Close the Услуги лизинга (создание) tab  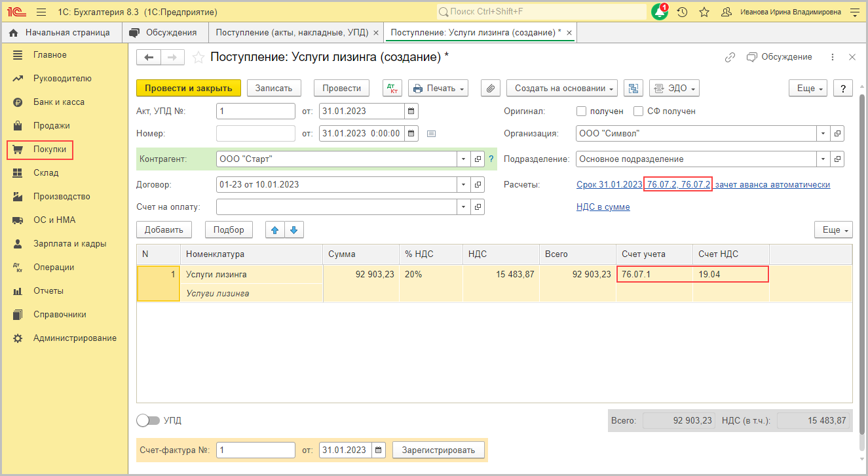click(569, 32)
